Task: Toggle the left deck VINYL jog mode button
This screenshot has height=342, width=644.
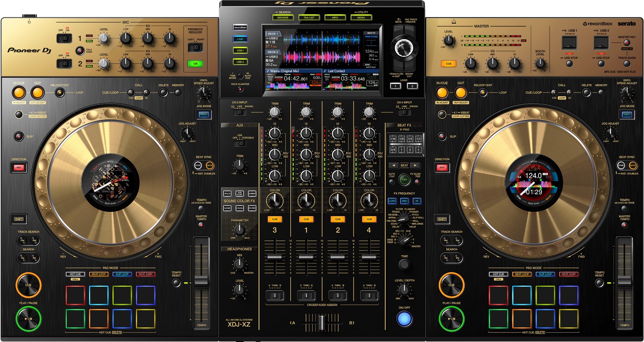Action: [x=204, y=114]
